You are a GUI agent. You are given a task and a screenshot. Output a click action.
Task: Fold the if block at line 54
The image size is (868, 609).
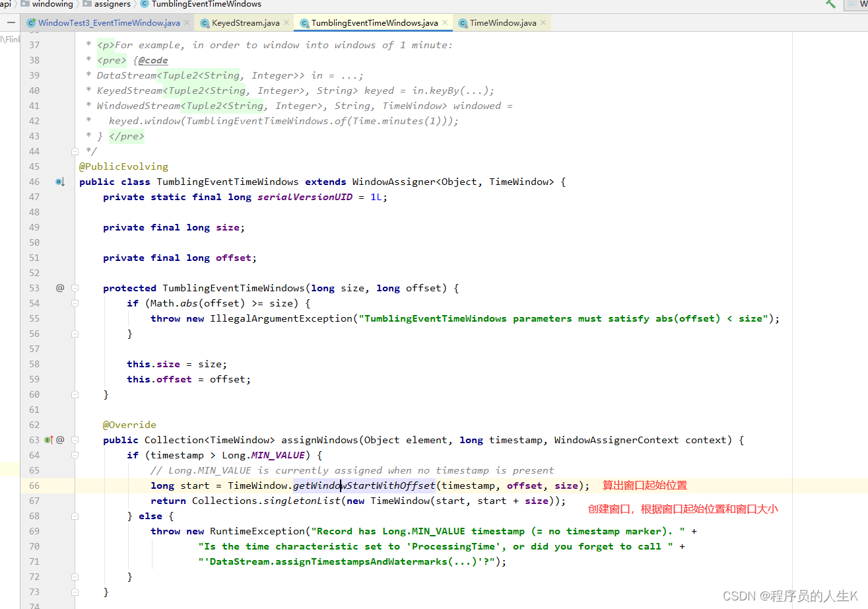[75, 303]
